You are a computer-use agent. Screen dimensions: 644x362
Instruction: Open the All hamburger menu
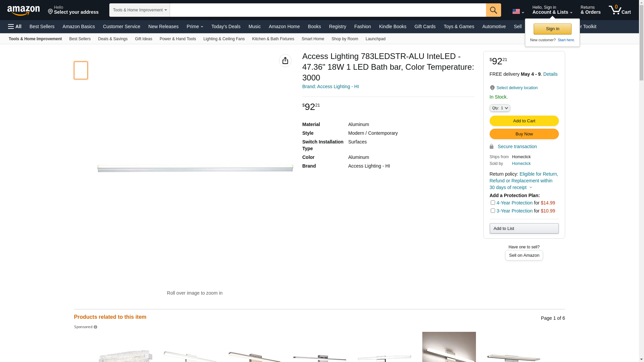(x=15, y=26)
